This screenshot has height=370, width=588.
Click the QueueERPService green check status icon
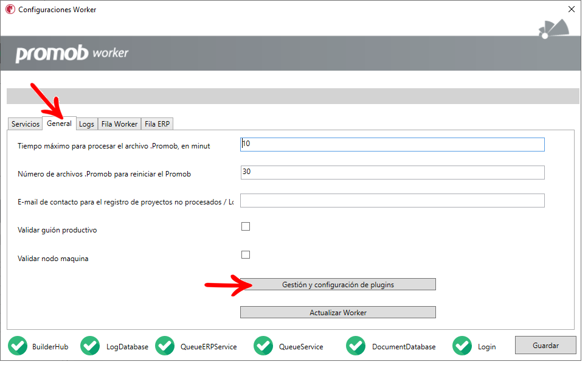(x=165, y=346)
